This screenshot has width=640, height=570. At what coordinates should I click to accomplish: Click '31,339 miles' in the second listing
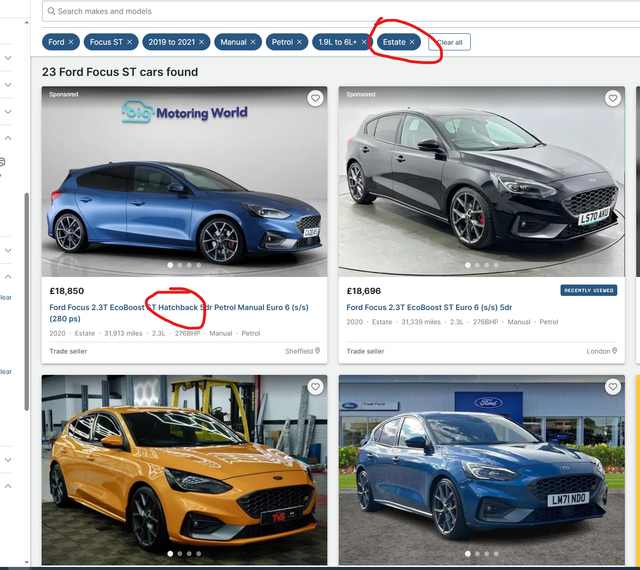[421, 322]
